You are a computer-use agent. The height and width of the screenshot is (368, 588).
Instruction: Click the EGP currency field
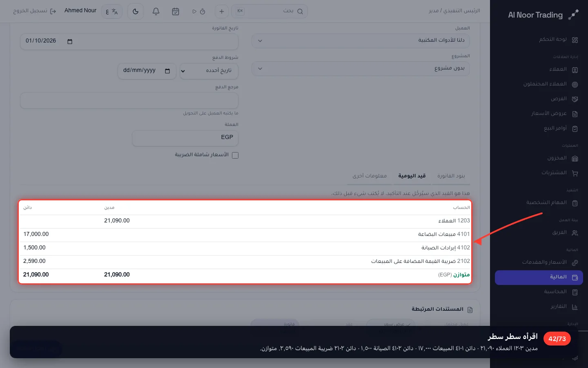(185, 138)
